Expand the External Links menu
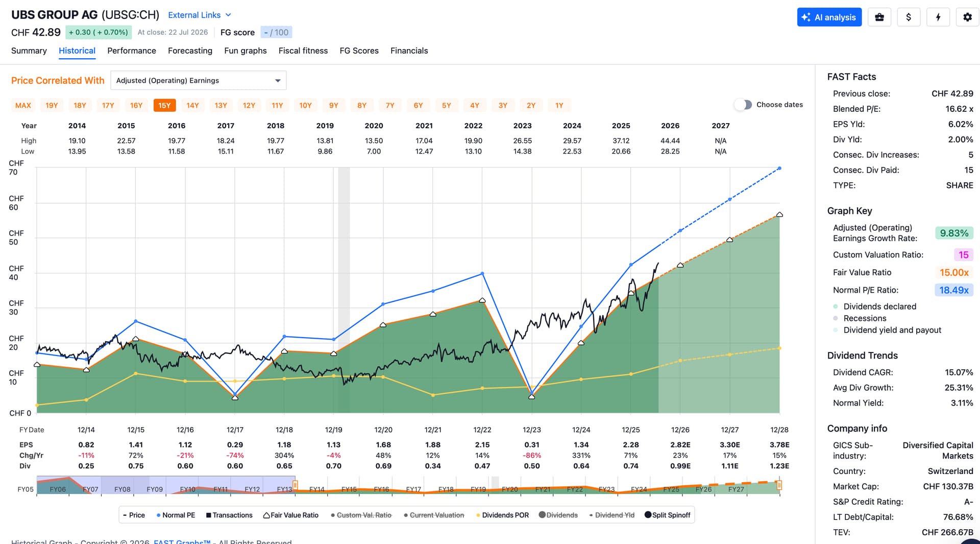The height and width of the screenshot is (544, 980). pos(200,15)
